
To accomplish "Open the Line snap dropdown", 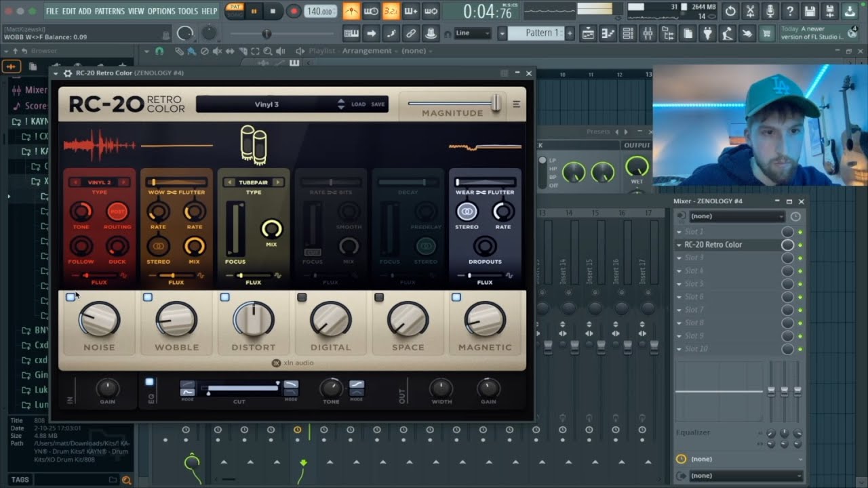I will [x=473, y=33].
